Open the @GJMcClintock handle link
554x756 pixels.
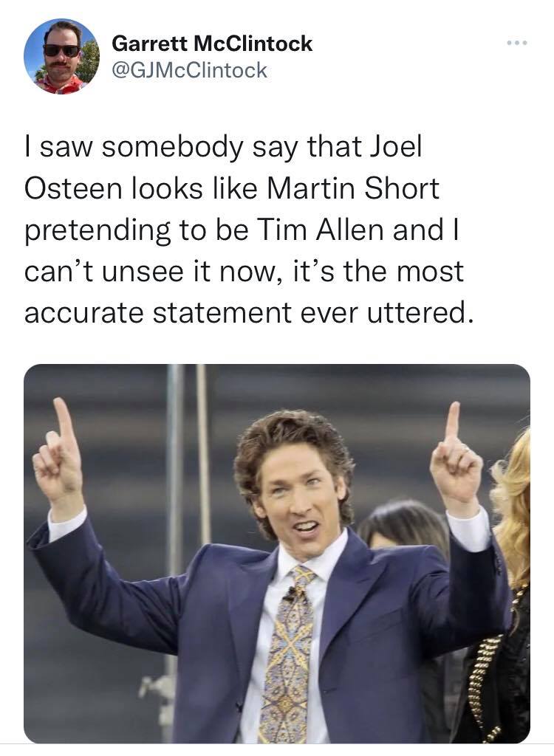pos(189,70)
